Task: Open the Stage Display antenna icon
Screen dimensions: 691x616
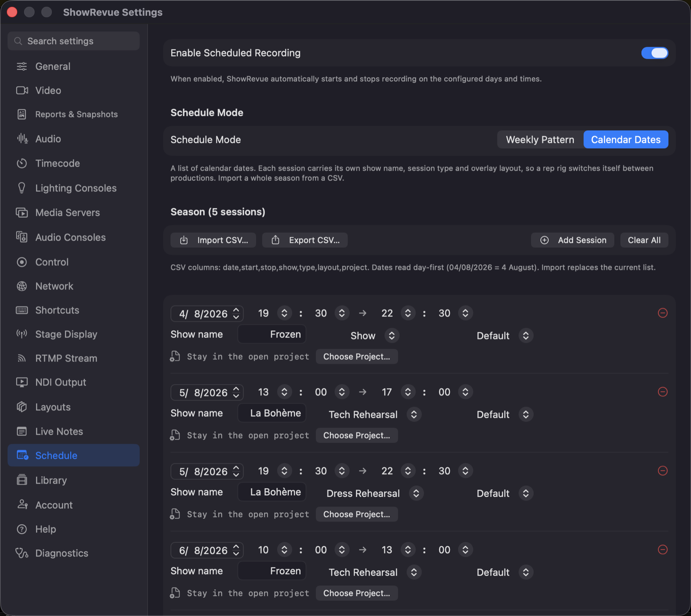Action: point(22,334)
